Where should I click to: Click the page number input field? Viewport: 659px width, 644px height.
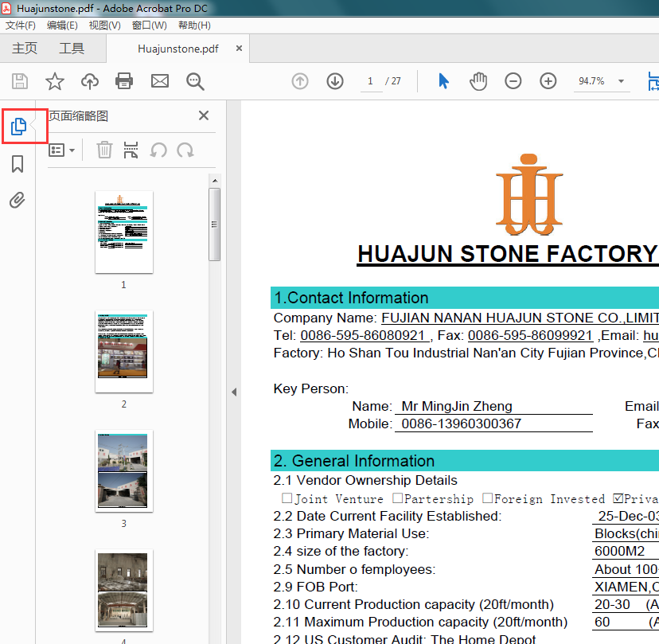[x=370, y=81]
